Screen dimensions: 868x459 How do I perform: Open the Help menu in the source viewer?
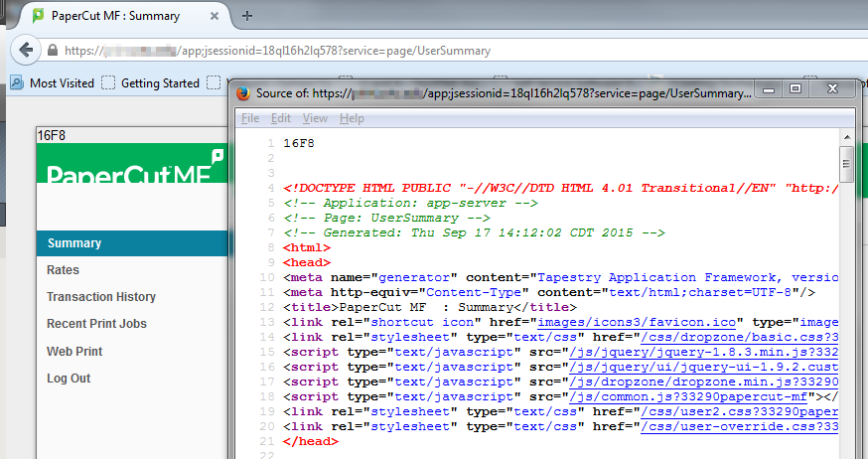point(352,118)
